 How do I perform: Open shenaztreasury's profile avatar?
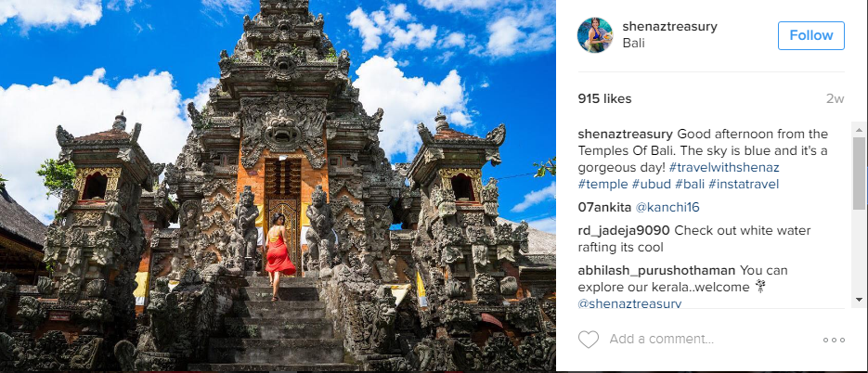tap(595, 35)
